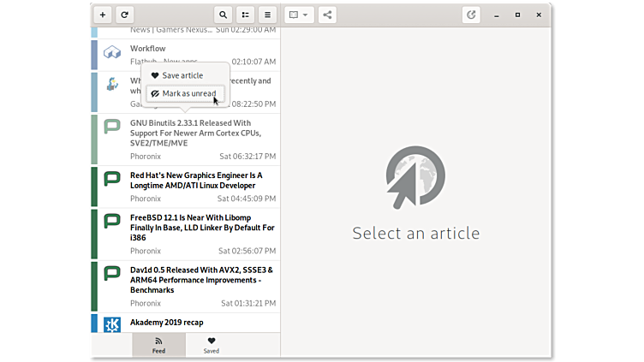
Task: Click the share article icon
Action: point(327,15)
